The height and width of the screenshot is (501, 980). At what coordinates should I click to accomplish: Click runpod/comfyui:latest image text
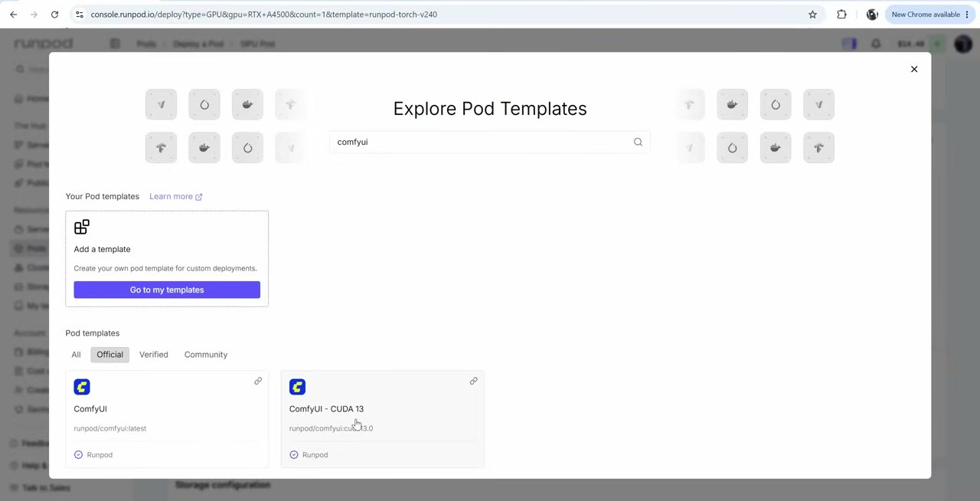click(x=109, y=428)
